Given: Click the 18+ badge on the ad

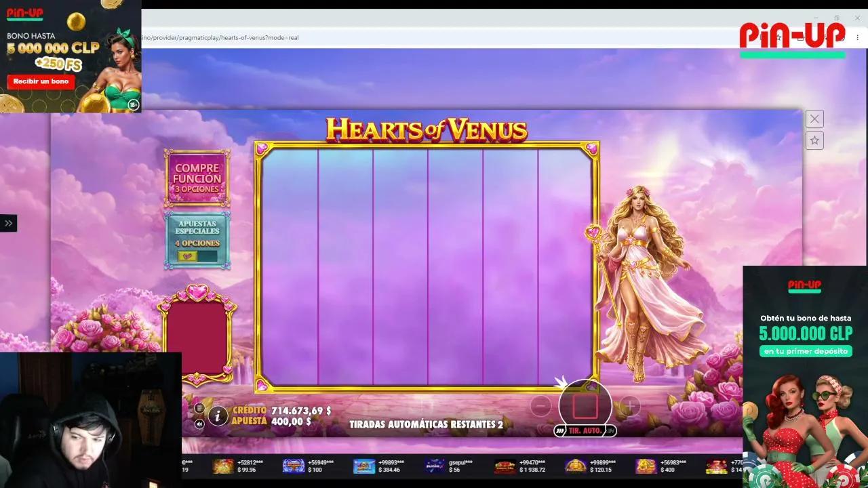Looking at the screenshot, I should (x=133, y=104).
